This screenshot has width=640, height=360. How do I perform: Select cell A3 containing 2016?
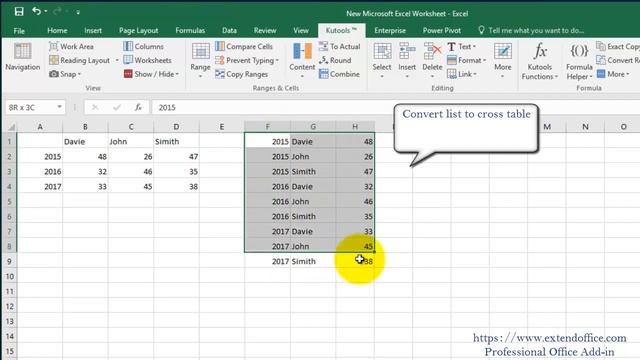40,172
